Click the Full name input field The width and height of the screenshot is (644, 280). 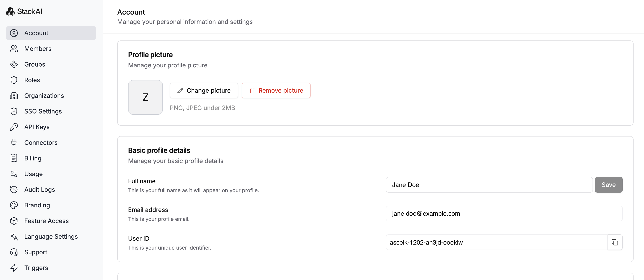[x=489, y=185]
